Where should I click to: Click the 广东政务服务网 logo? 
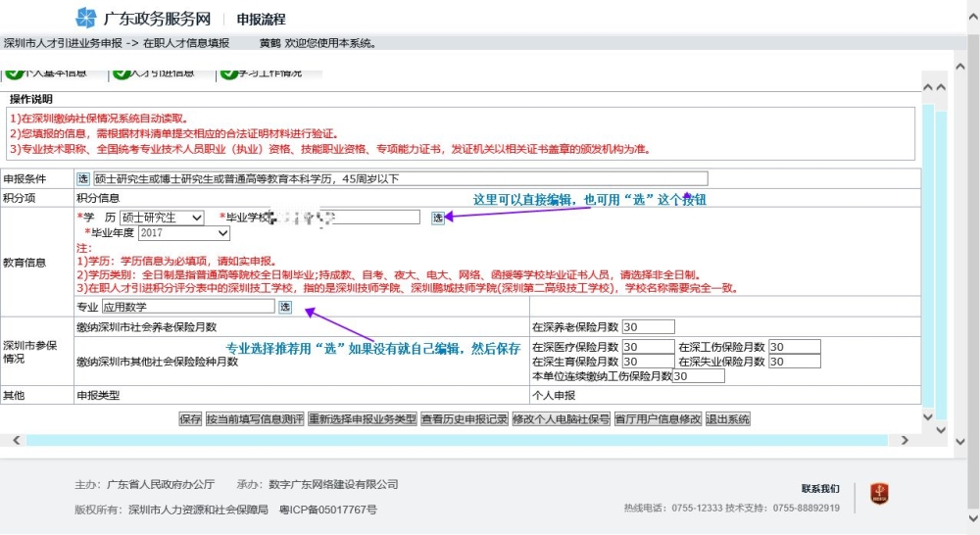[x=143, y=18]
